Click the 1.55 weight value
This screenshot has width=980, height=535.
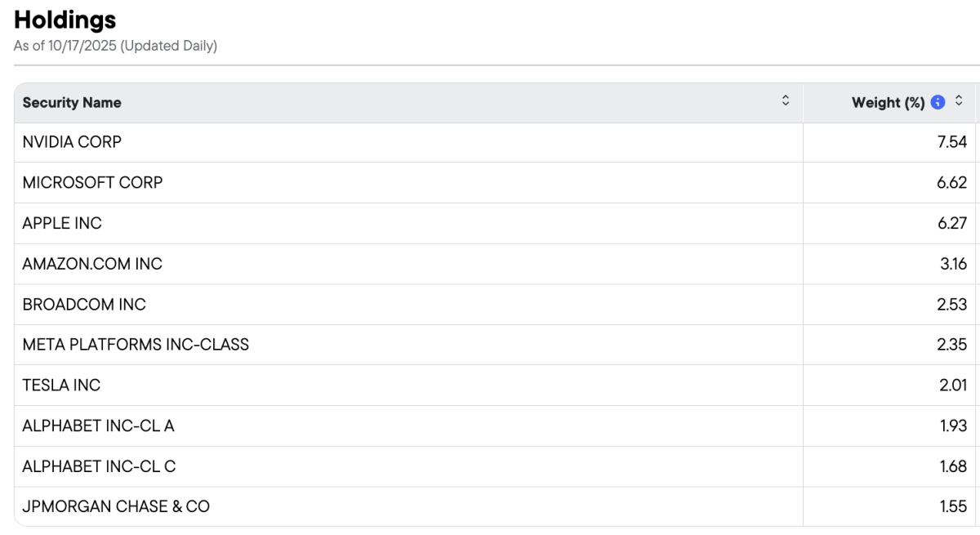pos(953,506)
